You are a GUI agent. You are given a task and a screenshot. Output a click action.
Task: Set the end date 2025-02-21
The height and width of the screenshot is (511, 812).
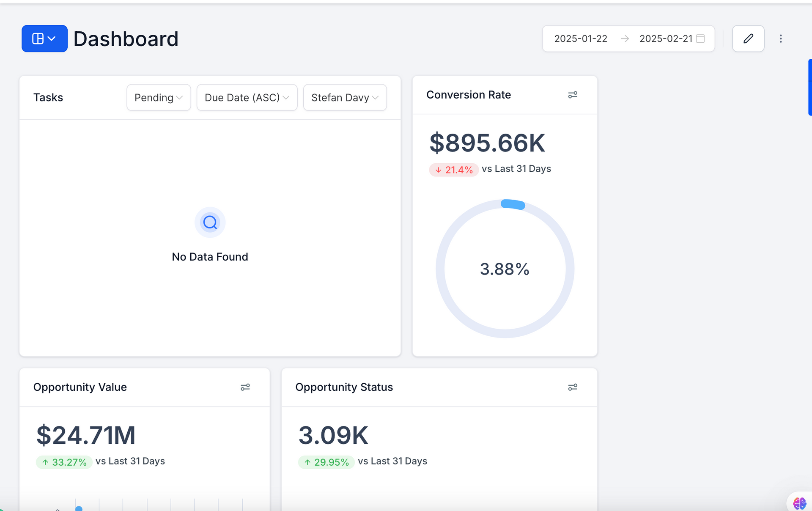666,38
